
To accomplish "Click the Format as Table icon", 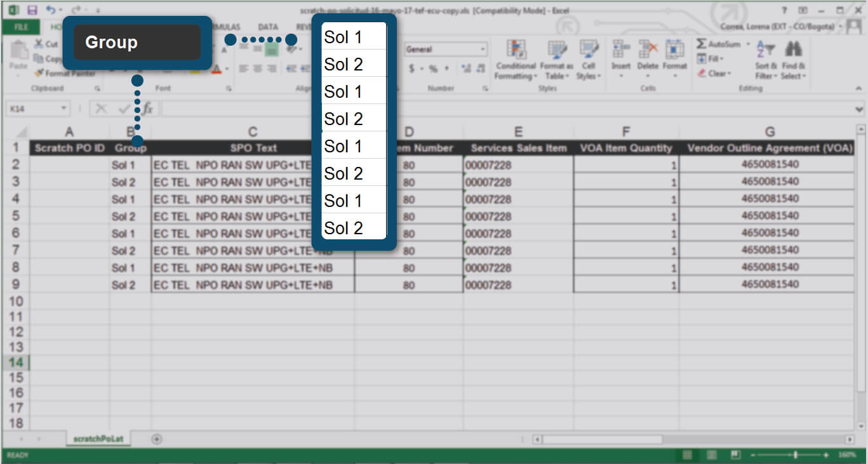I will [x=556, y=60].
